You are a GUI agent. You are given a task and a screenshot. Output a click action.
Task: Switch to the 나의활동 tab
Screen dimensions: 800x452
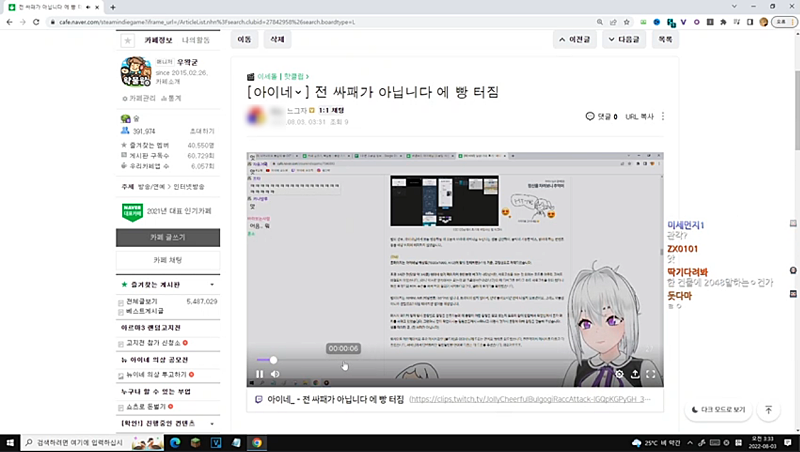tap(196, 40)
